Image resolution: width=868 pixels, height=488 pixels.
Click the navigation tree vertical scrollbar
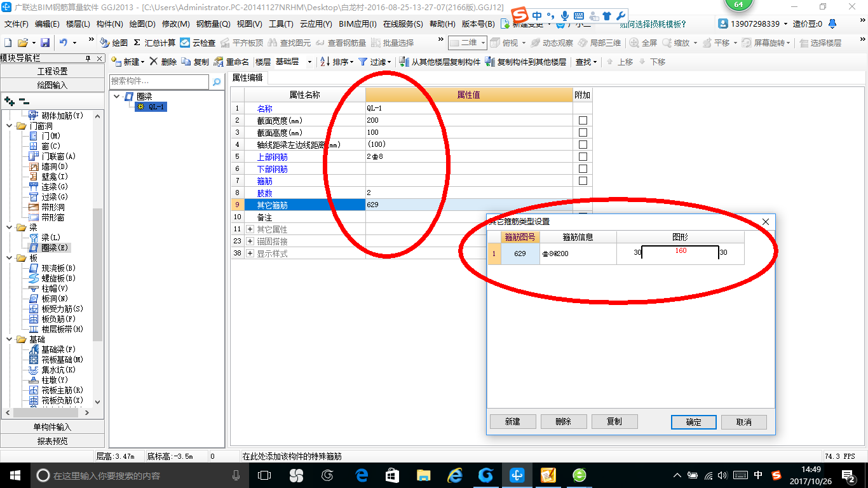(x=97, y=274)
